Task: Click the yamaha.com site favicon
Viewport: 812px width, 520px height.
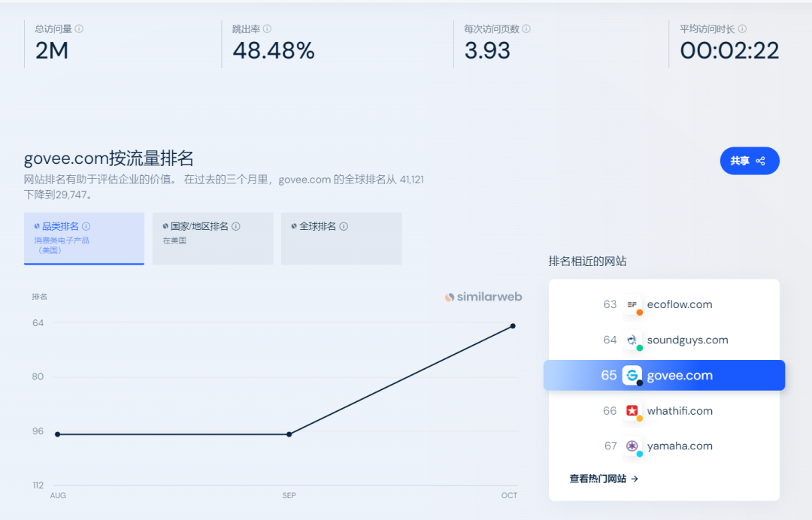Action: [632, 445]
